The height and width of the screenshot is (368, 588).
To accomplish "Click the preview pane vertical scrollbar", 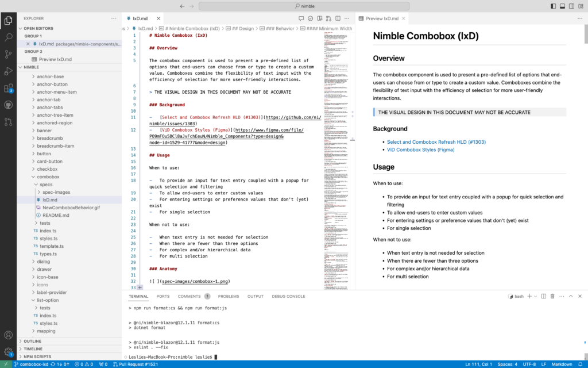I will point(585,34).
